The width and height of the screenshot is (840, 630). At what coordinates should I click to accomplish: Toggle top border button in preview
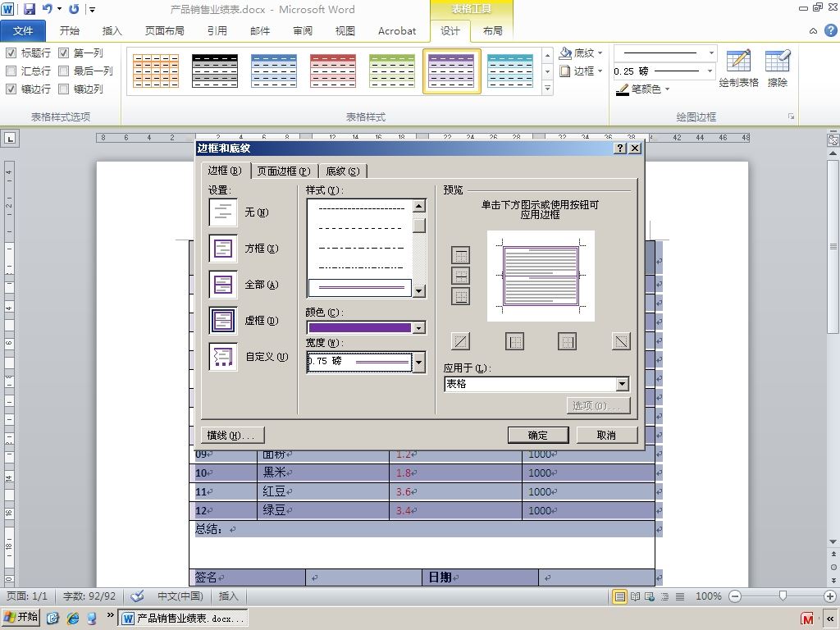tap(460, 256)
